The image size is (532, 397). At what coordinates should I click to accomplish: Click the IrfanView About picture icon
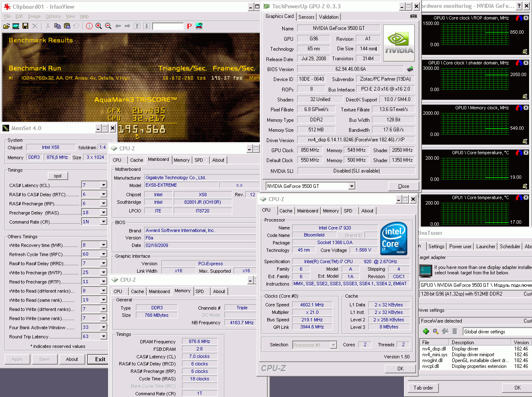[199, 26]
